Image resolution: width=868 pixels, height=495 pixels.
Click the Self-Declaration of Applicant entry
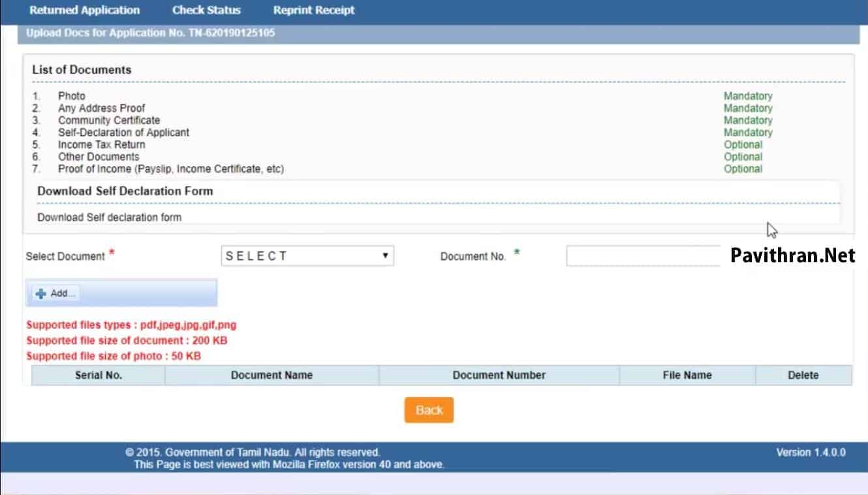[123, 132]
